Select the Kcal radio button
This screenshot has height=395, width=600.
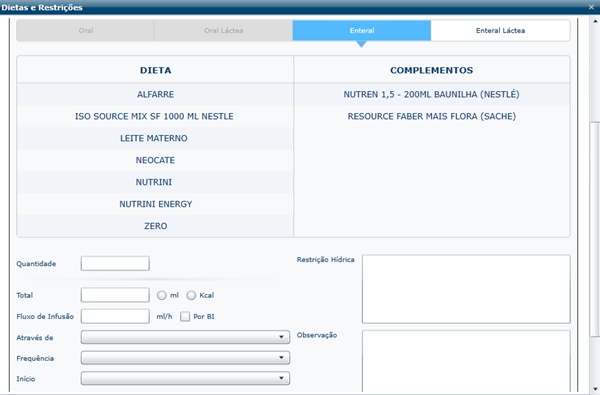[x=191, y=295]
